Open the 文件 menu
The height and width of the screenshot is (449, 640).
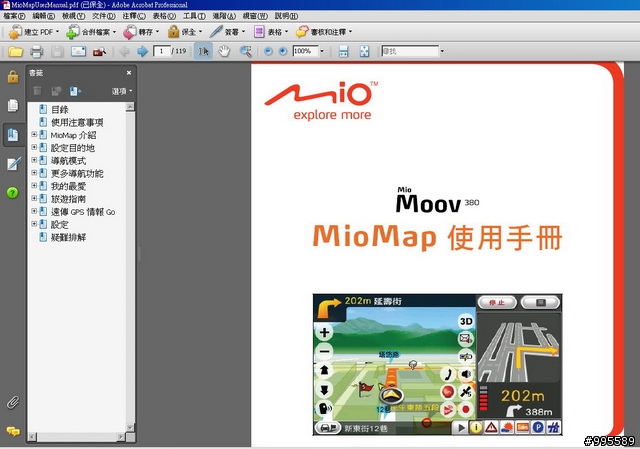point(104,16)
